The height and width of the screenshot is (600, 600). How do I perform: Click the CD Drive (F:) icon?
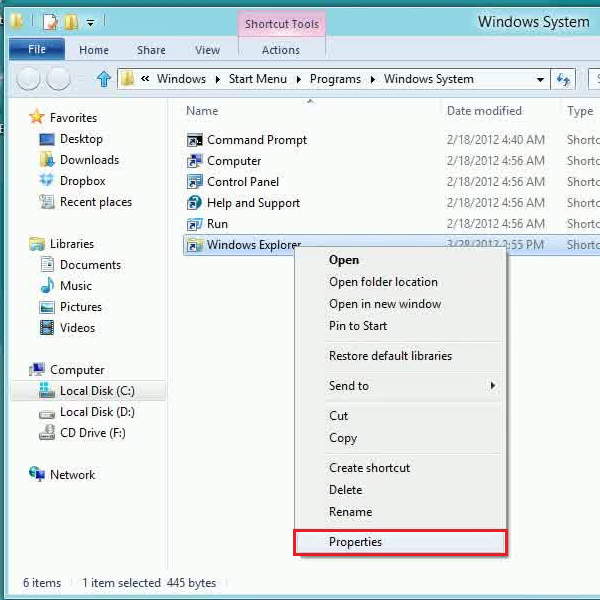click(47, 432)
